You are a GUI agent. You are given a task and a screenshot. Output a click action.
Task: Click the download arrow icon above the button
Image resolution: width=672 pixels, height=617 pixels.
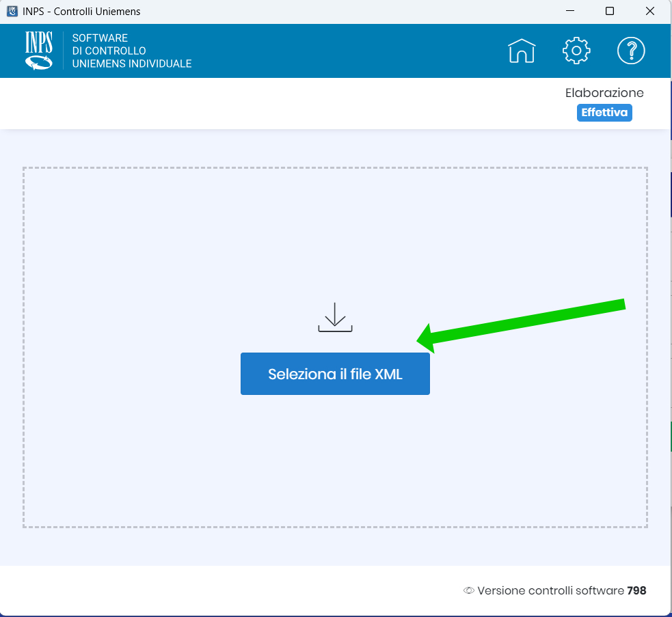335,317
